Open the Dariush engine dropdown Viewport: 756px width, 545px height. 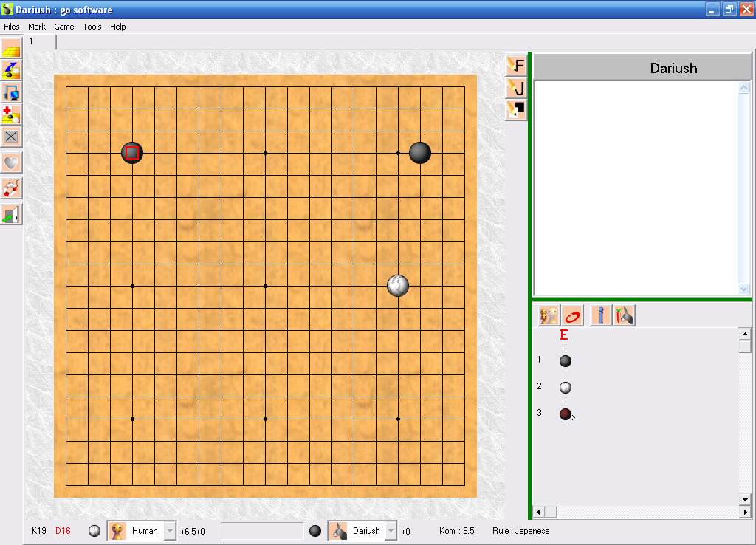click(389, 530)
